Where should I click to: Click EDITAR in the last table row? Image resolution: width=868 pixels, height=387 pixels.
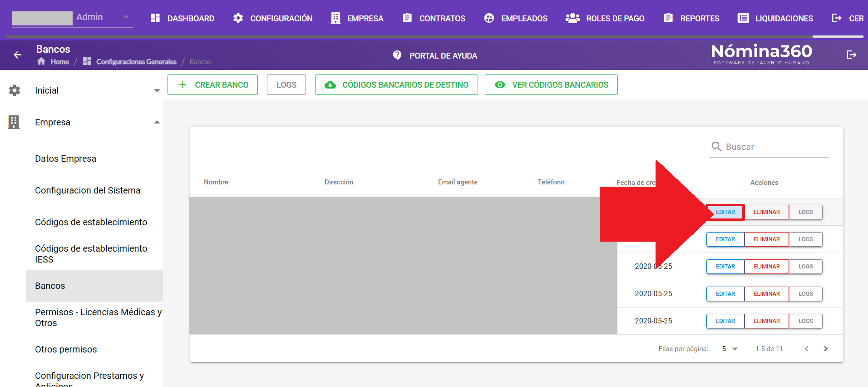pos(725,321)
